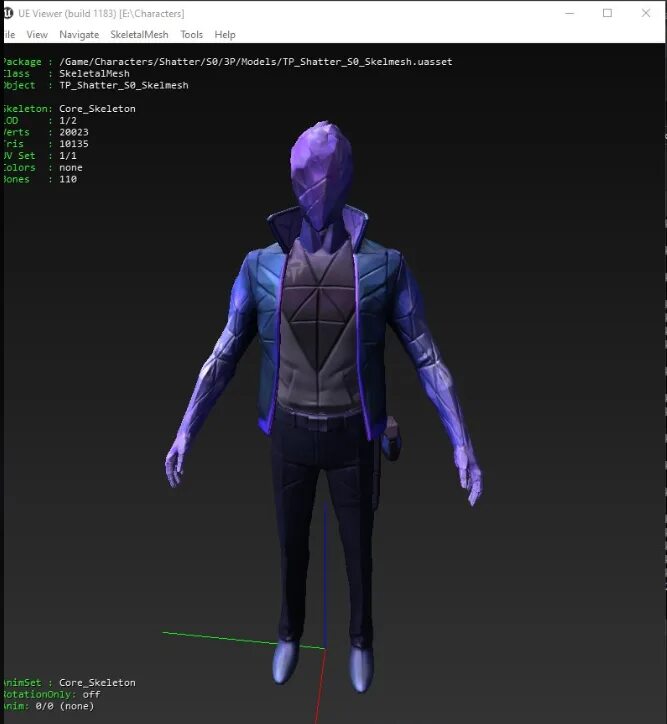Open the Navigate menu

point(79,35)
